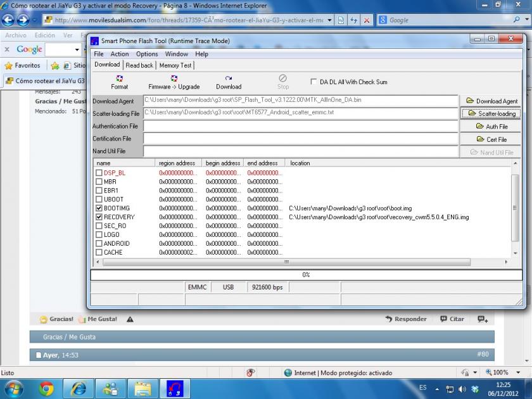Screen dimensions: 532x399
Task: Check the EBR1 partition checkbox
Action: tap(99, 191)
